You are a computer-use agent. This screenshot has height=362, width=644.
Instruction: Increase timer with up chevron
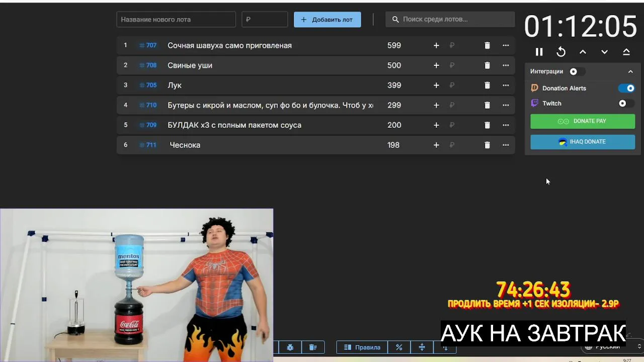[x=583, y=52]
